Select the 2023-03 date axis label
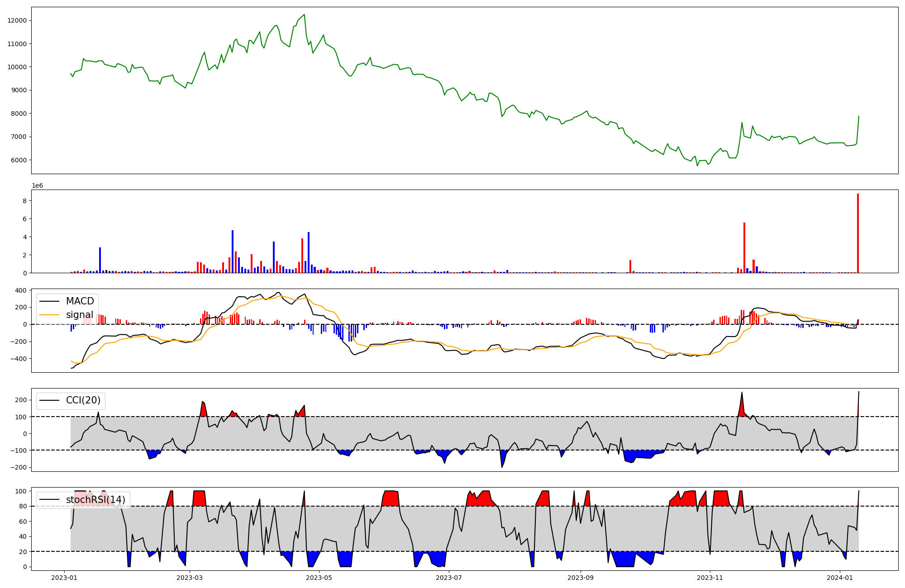This screenshot has height=588, width=905. coord(190,578)
